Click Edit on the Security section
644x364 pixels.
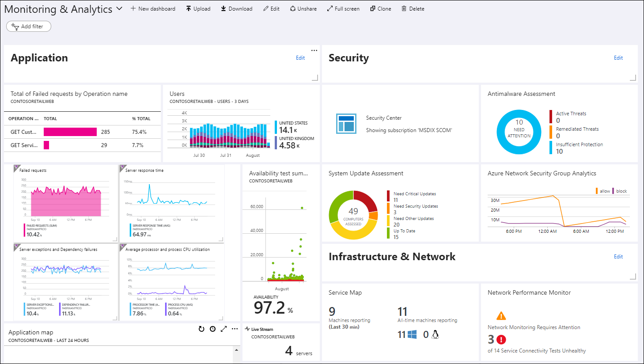pyautogui.click(x=618, y=58)
